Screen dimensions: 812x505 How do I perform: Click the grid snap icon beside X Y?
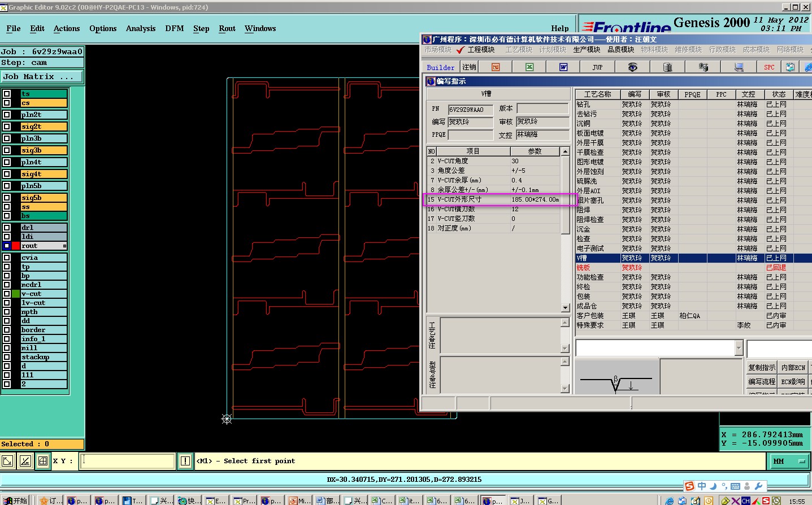click(43, 461)
